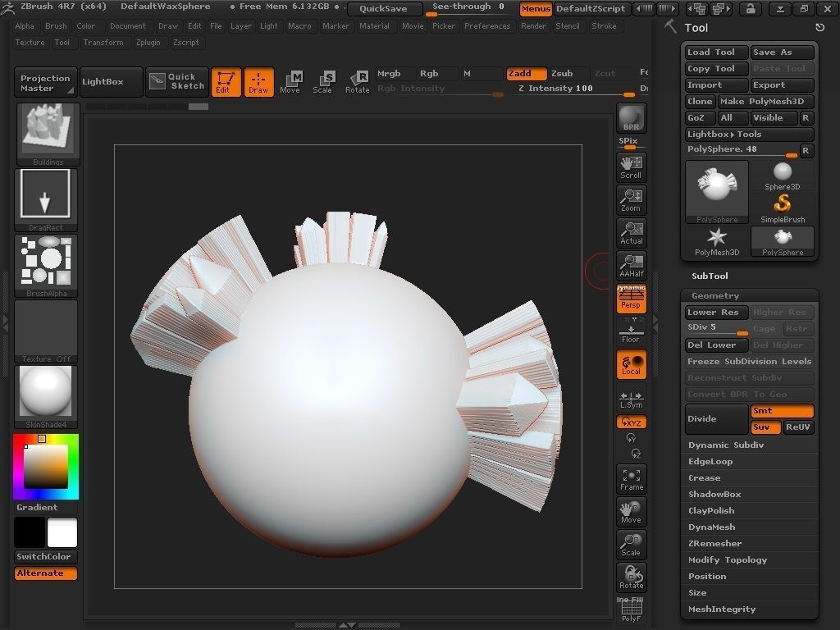
Task: Toggle XYZ rotation mode
Action: (631, 422)
